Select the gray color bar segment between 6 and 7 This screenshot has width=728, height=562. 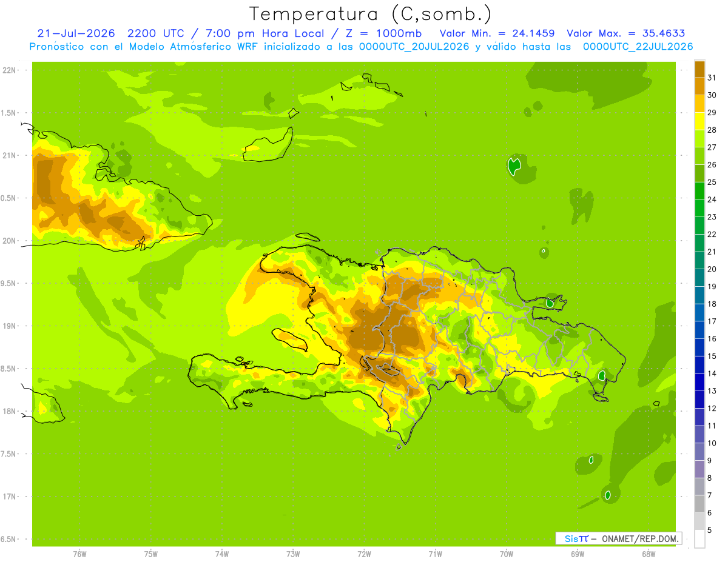pos(699,504)
